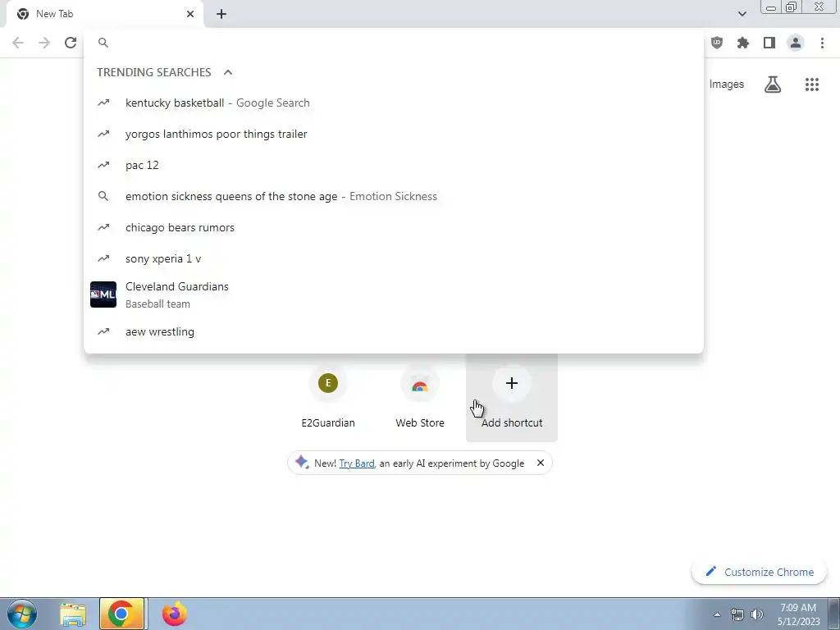Select yorgos lanthimos poor things trailer
This screenshot has height=630, width=840.
pyautogui.click(x=394, y=134)
